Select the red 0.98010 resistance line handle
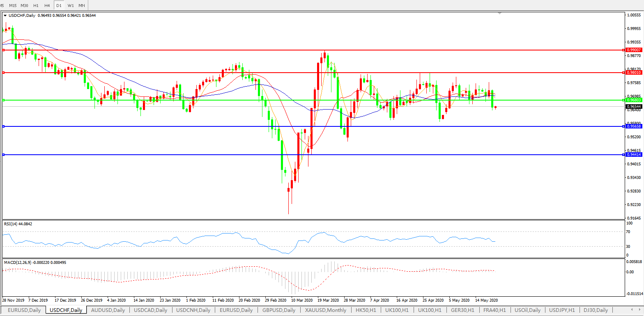This screenshot has width=644, height=316. [x=3, y=73]
